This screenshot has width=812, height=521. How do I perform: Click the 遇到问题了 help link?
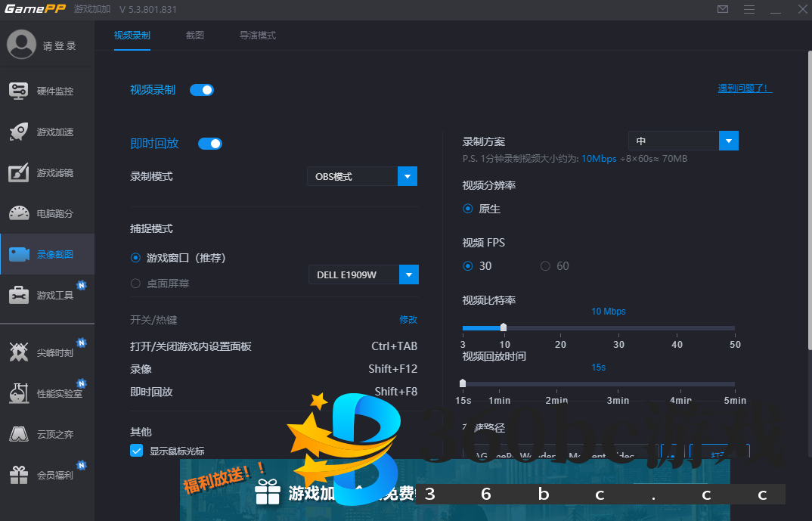744,88
